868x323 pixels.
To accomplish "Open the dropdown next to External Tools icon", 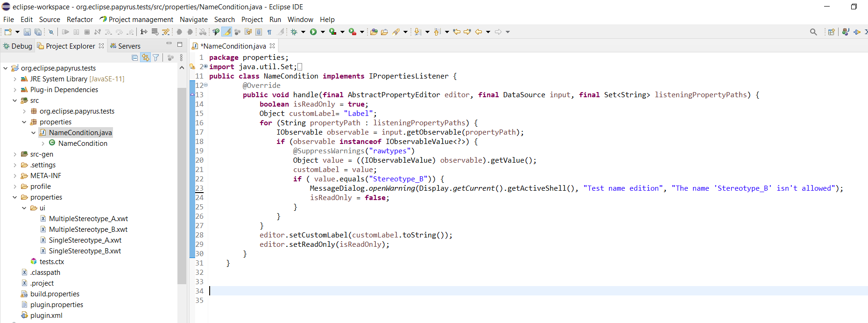I will [362, 32].
